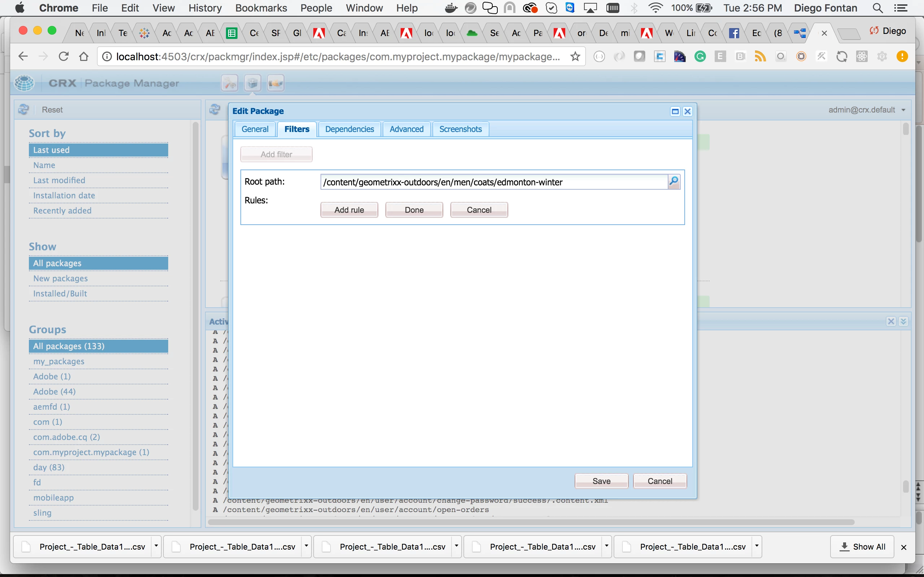
Task: Open the Chrome home page icon
Action: click(x=84, y=57)
